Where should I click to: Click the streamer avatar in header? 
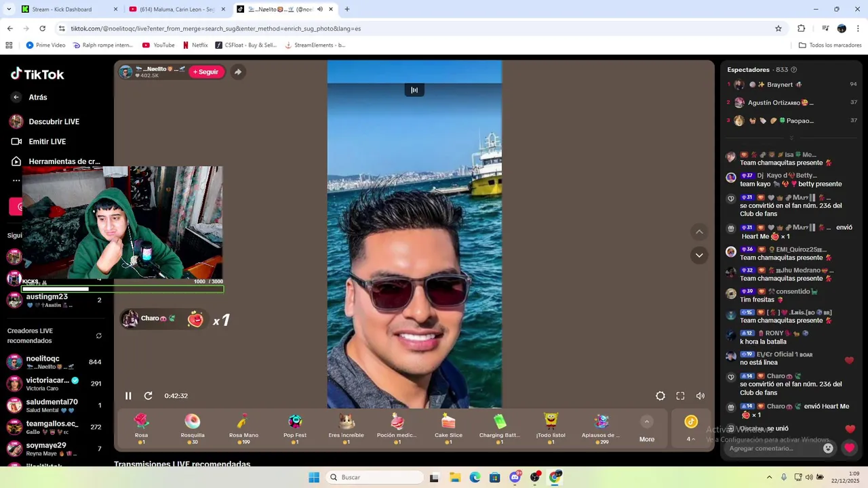[x=125, y=72]
